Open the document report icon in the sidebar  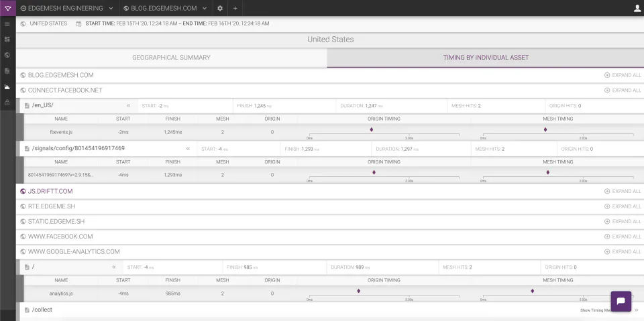click(7, 71)
